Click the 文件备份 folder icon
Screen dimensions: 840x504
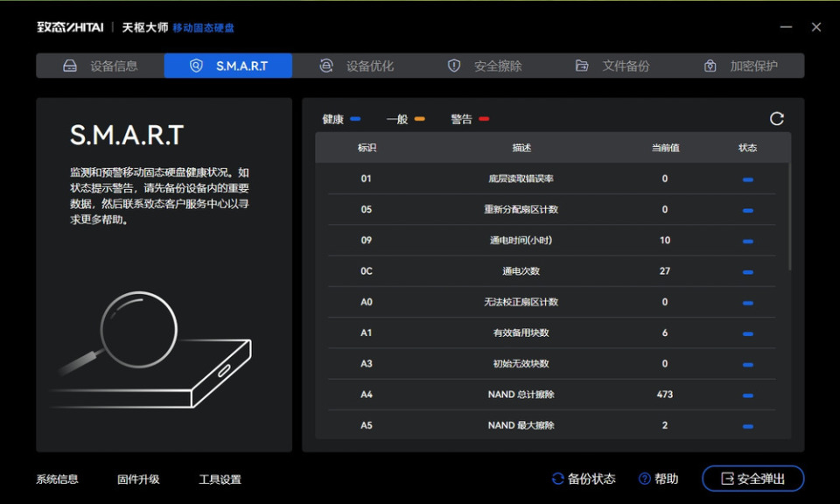tap(582, 66)
